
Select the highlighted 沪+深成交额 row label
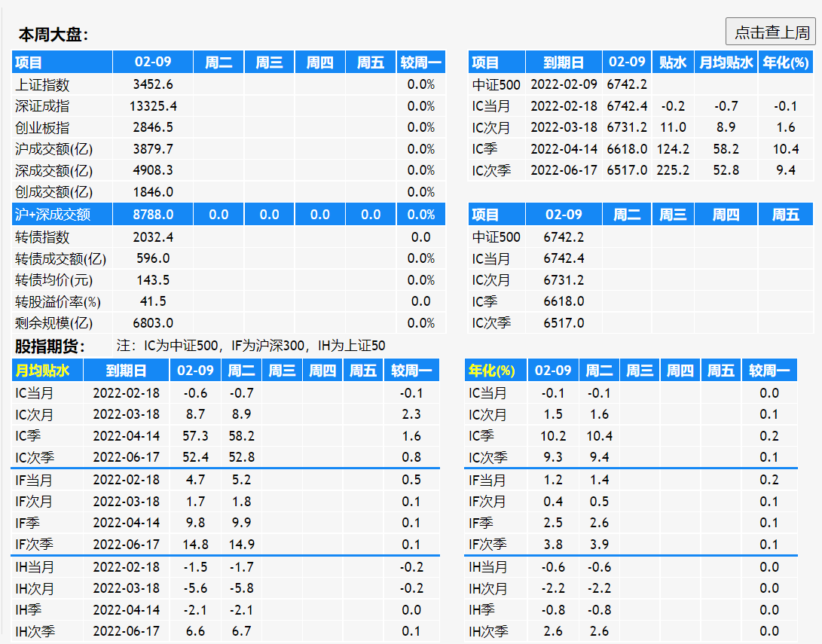click(53, 215)
